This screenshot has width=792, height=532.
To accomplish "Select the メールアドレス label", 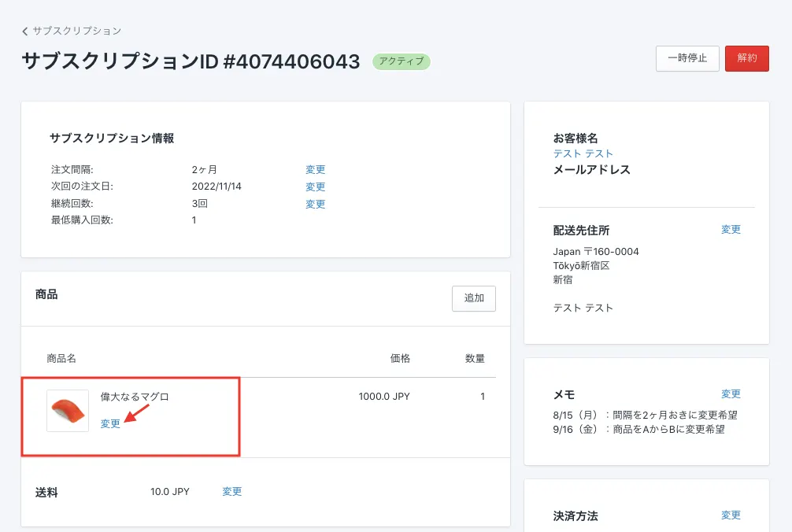I will point(591,169).
